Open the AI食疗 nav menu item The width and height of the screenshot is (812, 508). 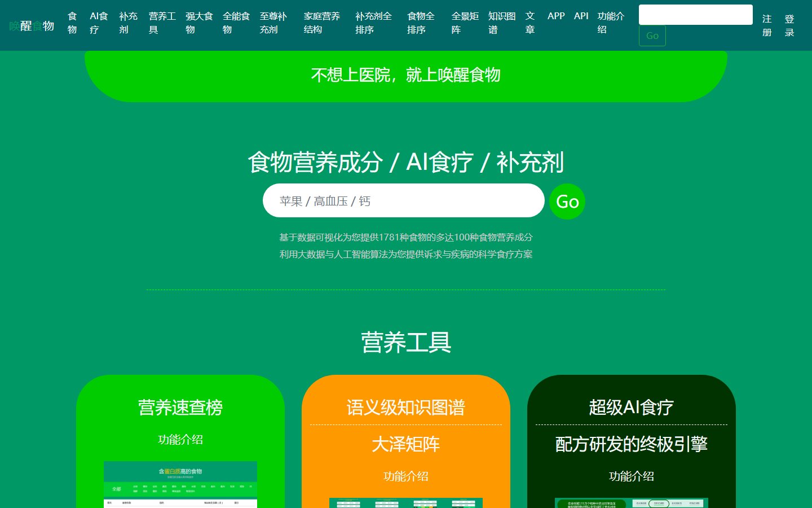click(99, 23)
